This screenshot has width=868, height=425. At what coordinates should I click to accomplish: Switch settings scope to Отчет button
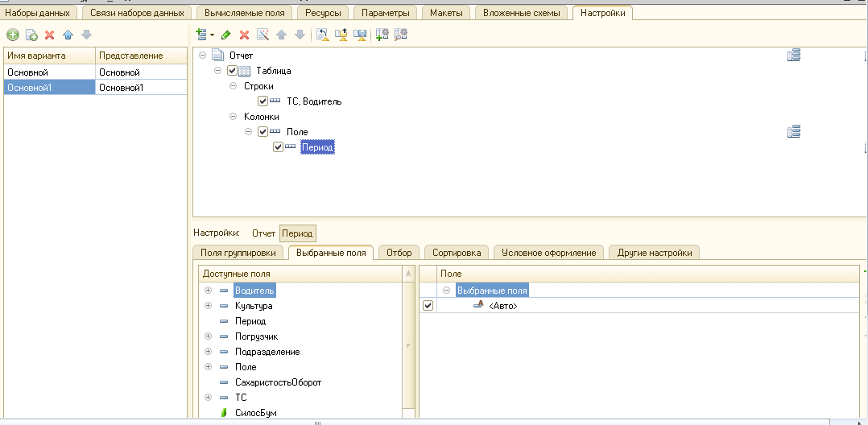pos(263,233)
